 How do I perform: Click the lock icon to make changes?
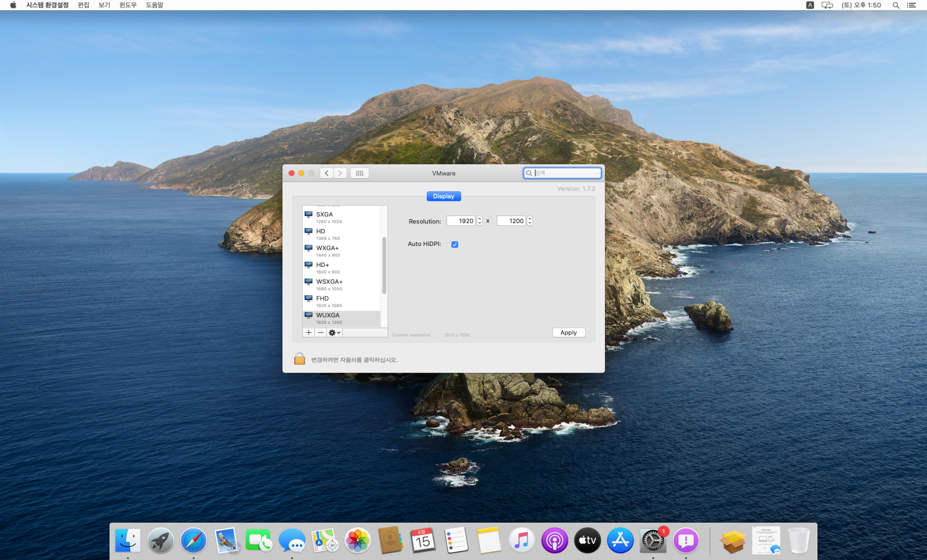coord(299,359)
